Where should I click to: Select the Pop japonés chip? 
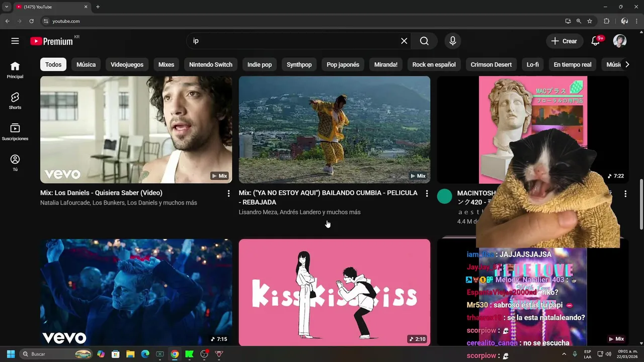[343, 64]
